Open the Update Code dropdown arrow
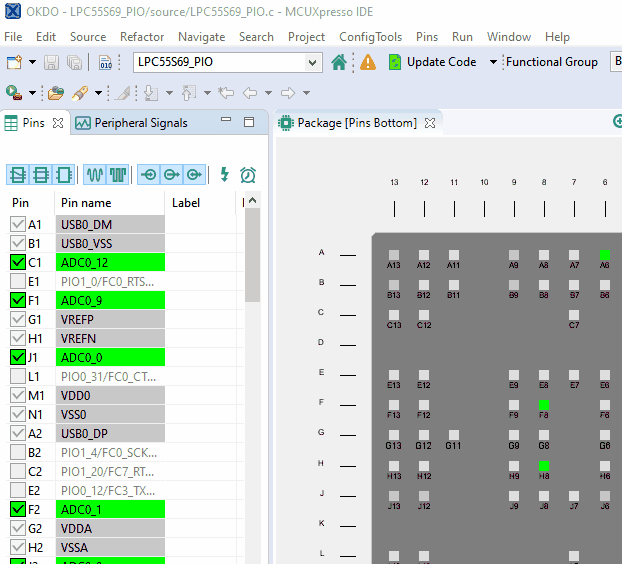Screen dimensions: 622x564 [x=493, y=62]
